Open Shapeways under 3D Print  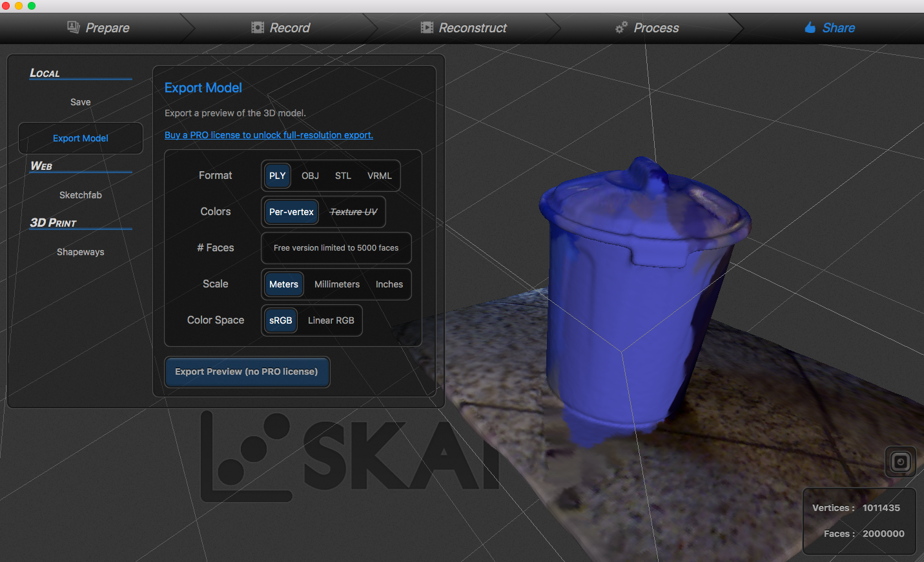point(81,252)
